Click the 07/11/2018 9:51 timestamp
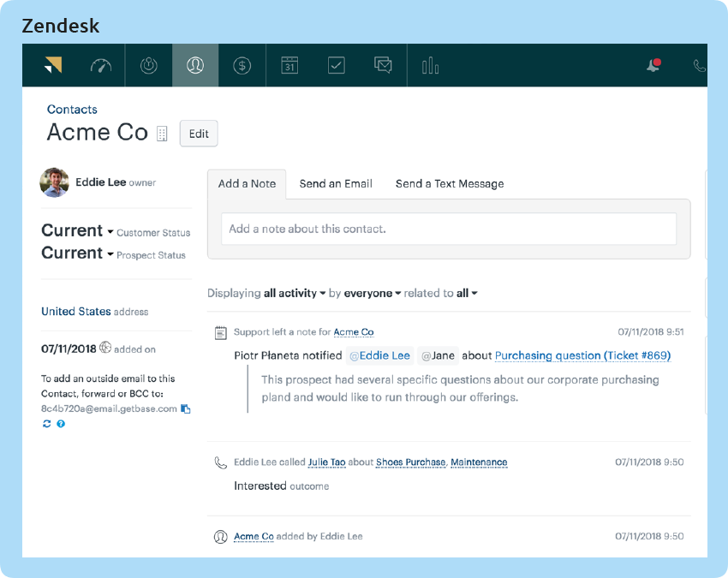This screenshot has height=578, width=728. pyautogui.click(x=650, y=332)
